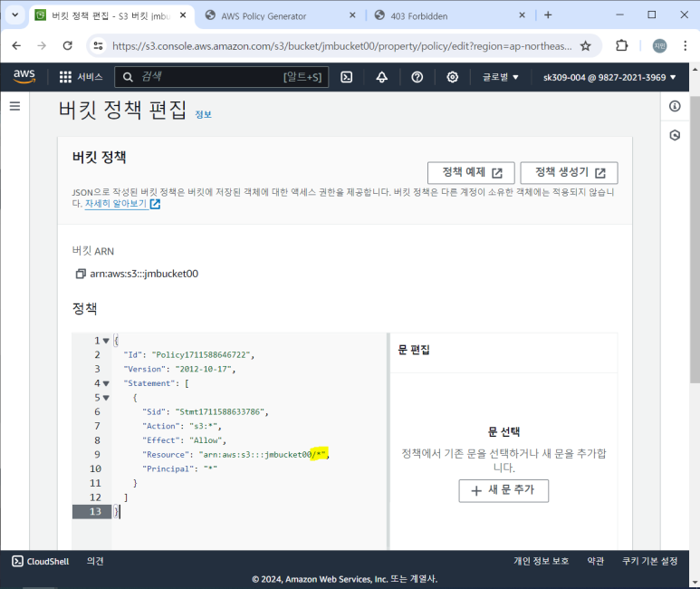This screenshot has height=589, width=700.
Task: Open the tab search dropdown arrow
Action: point(14,14)
